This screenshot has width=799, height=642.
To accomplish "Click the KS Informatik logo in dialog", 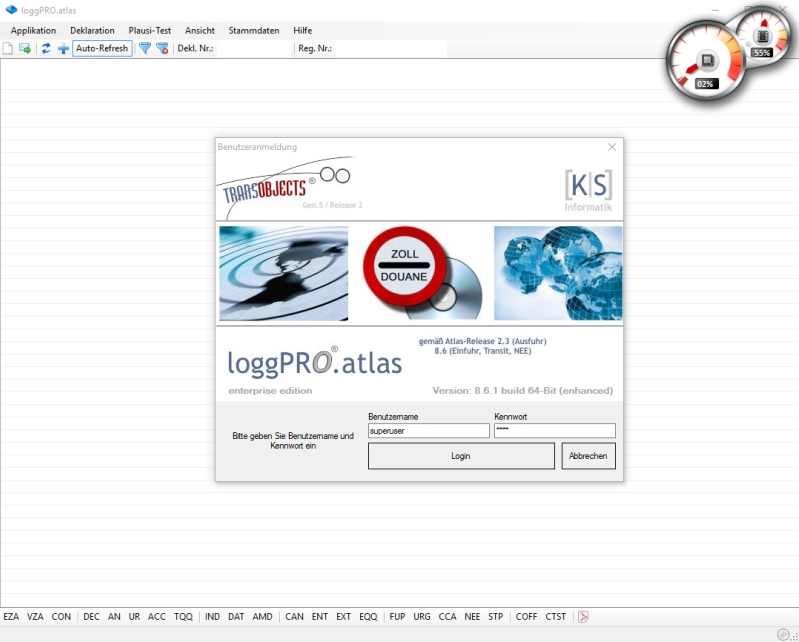I will 589,190.
